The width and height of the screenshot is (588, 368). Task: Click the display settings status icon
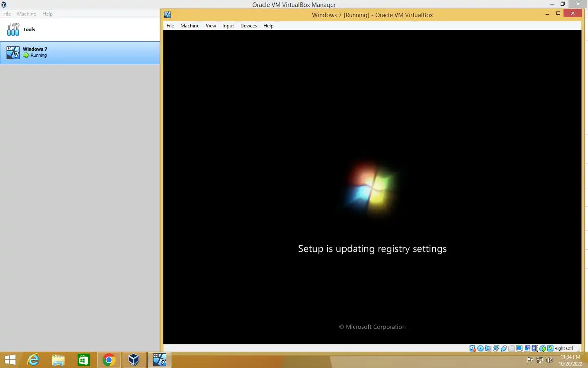click(x=519, y=348)
